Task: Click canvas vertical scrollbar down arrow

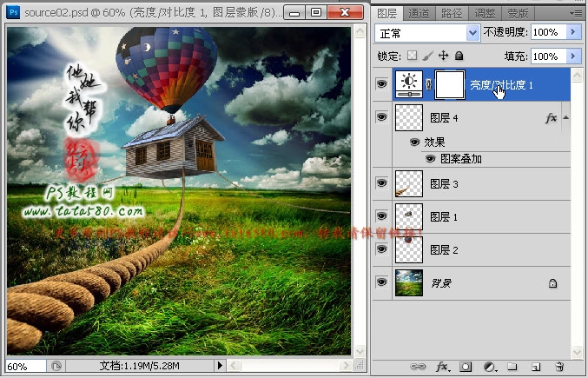Action: tap(360, 351)
